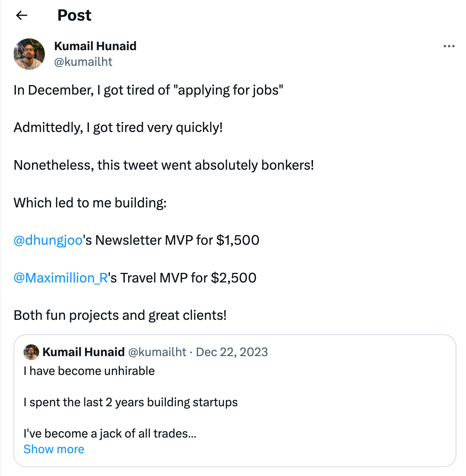Viewport: 466px width, 476px height.
Task: Open the @Maximillion_R mention link
Action: tap(60, 278)
